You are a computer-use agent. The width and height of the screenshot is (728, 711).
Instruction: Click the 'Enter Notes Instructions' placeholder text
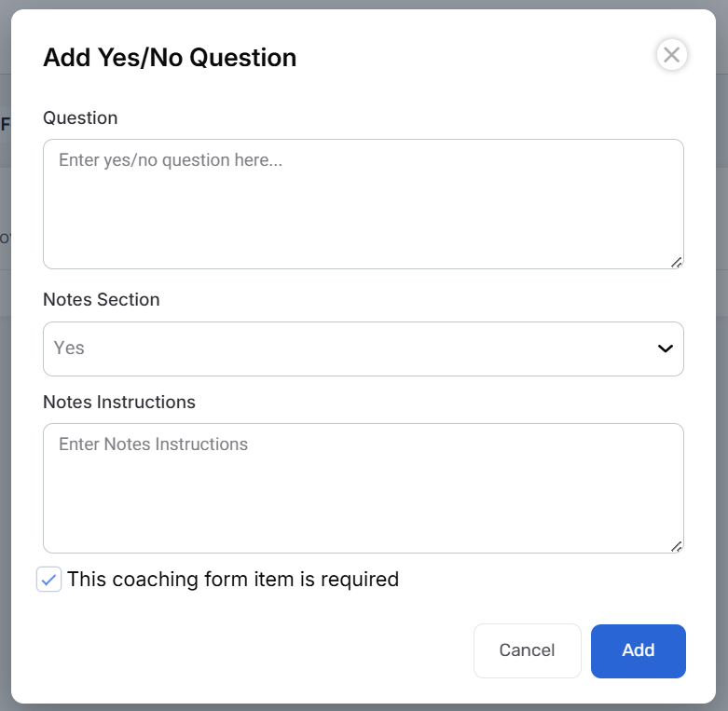(x=154, y=444)
